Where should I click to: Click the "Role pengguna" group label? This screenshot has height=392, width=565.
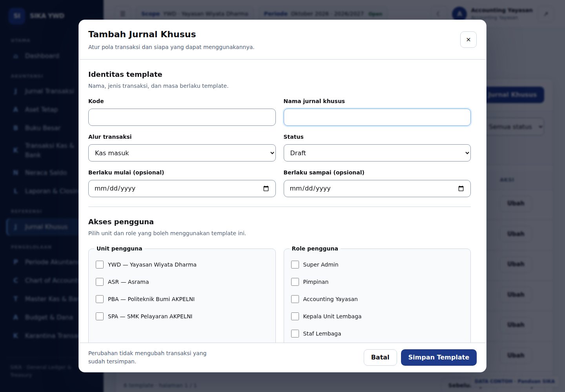coord(315,249)
